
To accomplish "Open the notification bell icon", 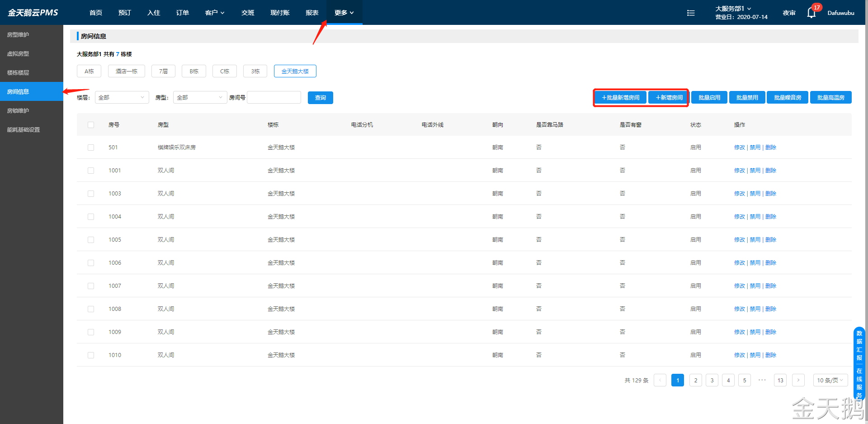I will (811, 13).
